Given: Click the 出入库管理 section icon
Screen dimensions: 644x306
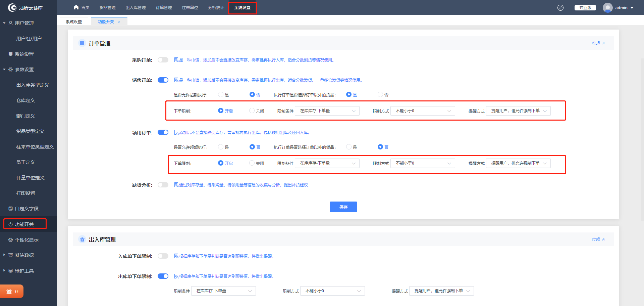Looking at the screenshot, I should (82, 239).
